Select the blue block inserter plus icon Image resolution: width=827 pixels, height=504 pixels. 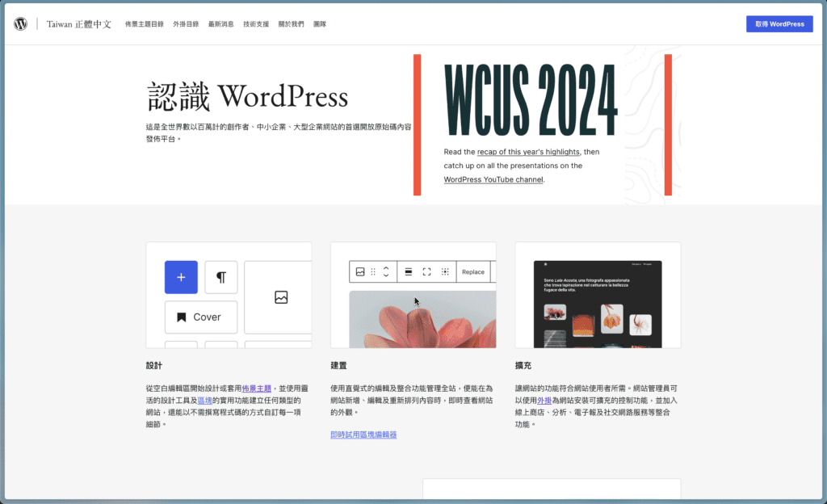(x=181, y=277)
